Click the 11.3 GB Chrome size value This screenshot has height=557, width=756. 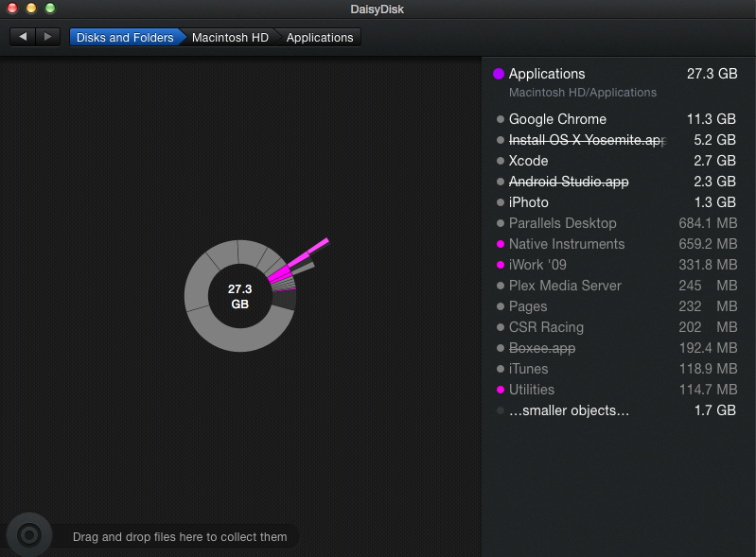click(712, 119)
